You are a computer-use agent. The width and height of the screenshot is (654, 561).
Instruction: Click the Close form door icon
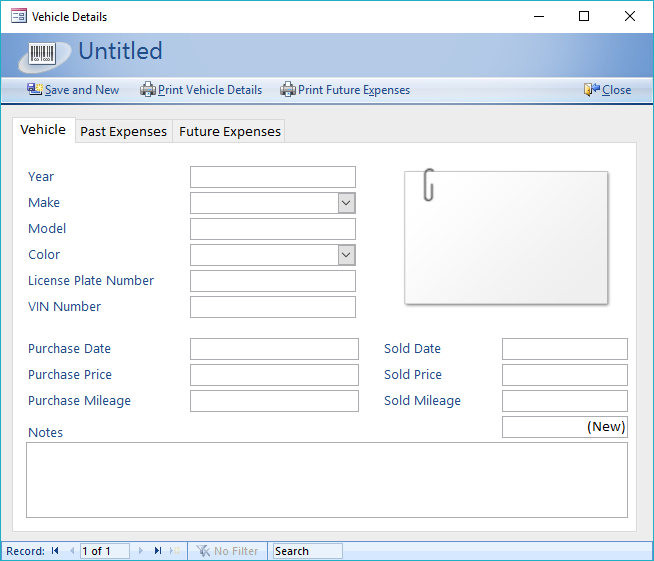tap(591, 90)
